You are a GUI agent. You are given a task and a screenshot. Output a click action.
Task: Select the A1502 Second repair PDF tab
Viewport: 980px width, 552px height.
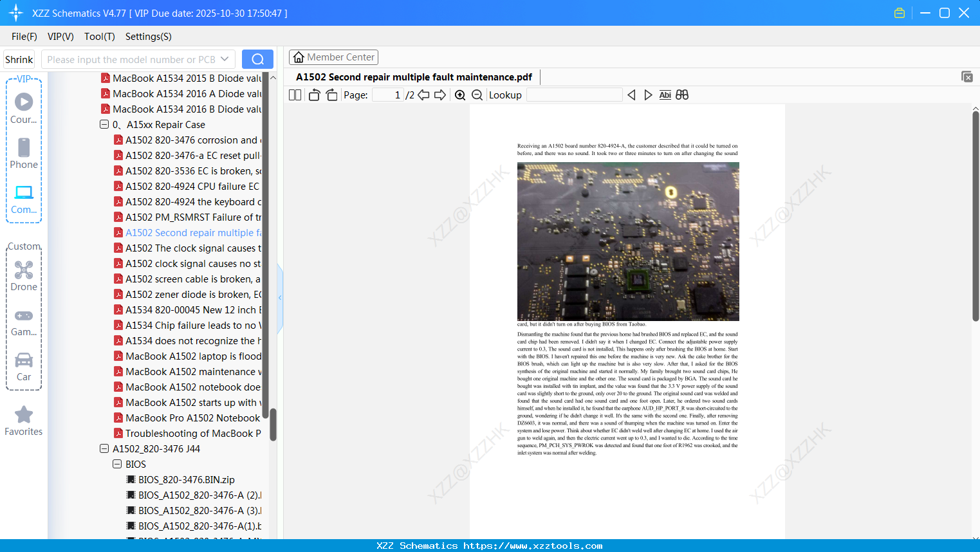(414, 77)
